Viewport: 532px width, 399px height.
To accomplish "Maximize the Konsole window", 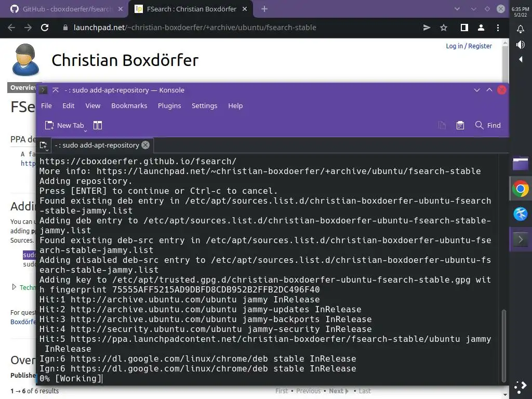I will click(x=489, y=90).
